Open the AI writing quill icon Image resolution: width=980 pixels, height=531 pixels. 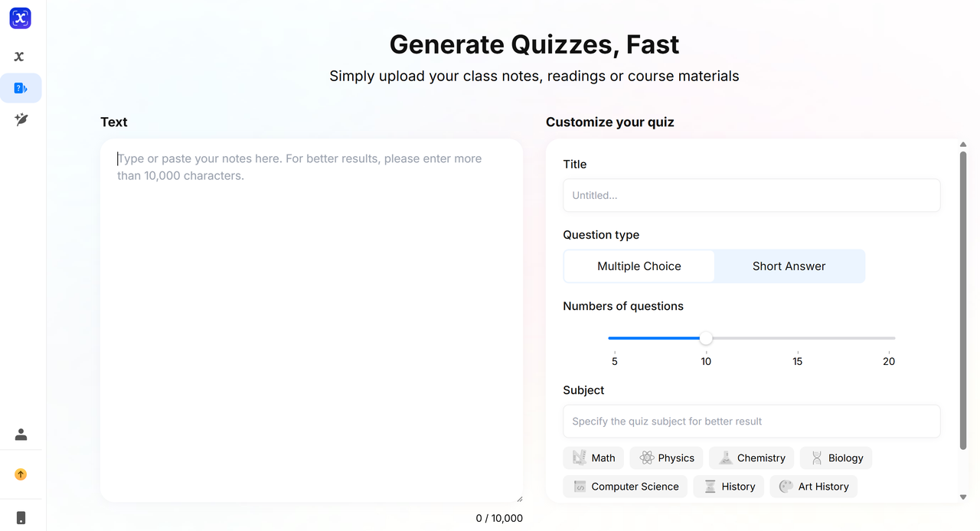[x=21, y=119]
